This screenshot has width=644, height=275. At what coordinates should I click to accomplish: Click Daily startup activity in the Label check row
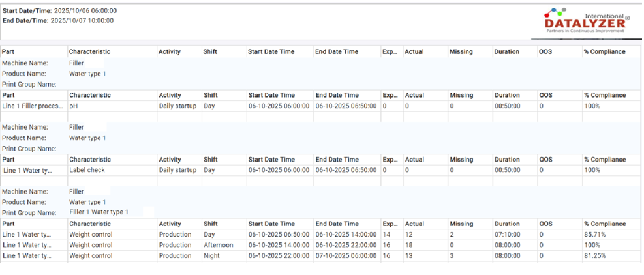(x=177, y=170)
